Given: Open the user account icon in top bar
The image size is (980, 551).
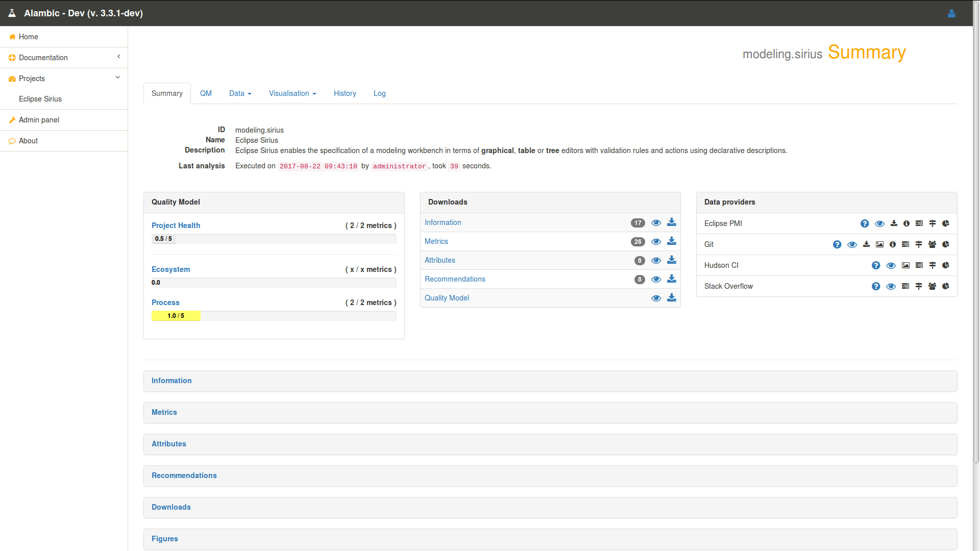Looking at the screenshot, I should coord(951,13).
